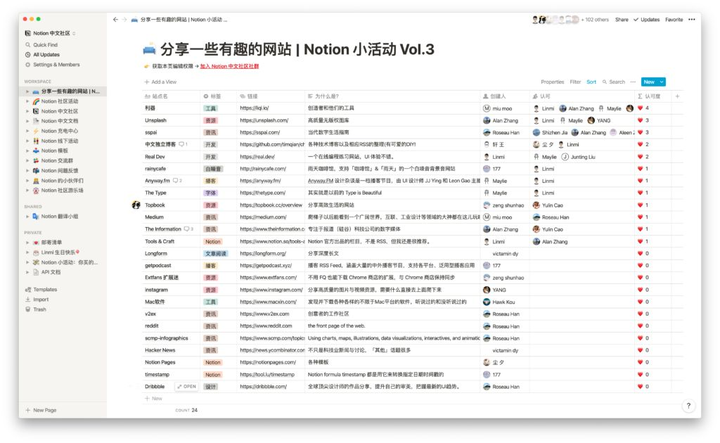The height and width of the screenshot is (443, 720).
Task: Click Import in the sidebar
Action: pos(40,300)
